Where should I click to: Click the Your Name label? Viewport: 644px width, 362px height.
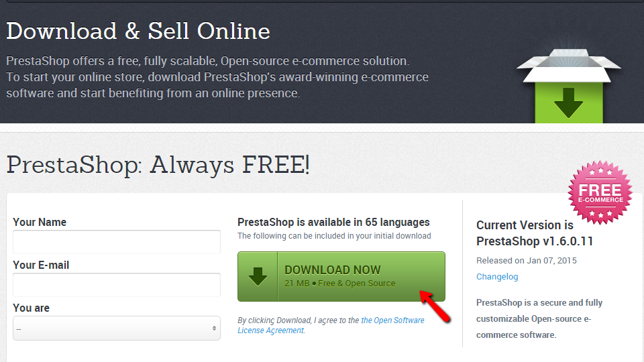(x=40, y=222)
